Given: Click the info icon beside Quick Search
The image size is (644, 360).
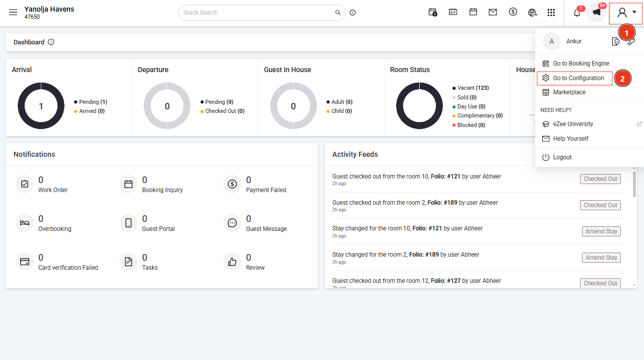Looking at the screenshot, I should (353, 13).
